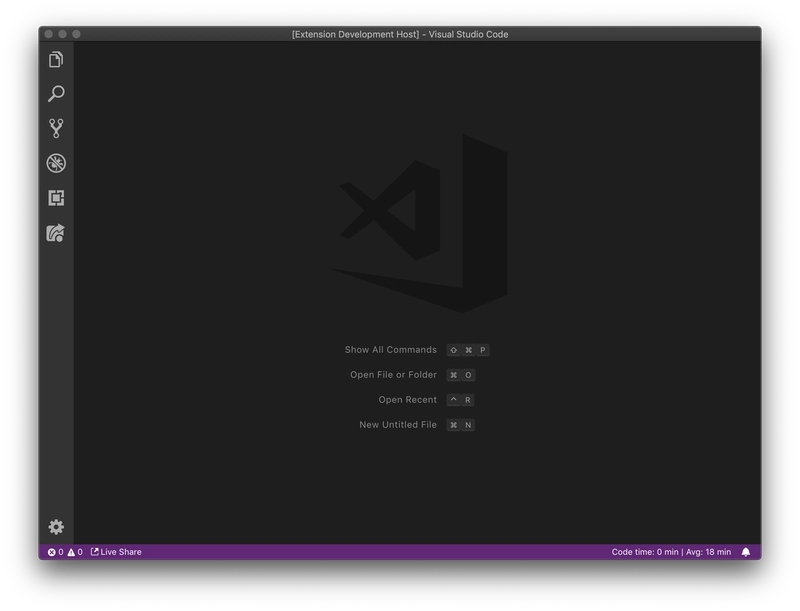Viewport: 800px width, 611px height.
Task: Open the Search view magnifier icon
Action: pos(56,94)
